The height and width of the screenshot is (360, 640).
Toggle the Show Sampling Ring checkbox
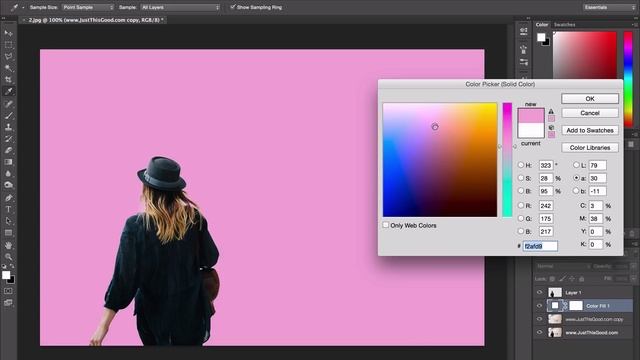tap(233, 7)
